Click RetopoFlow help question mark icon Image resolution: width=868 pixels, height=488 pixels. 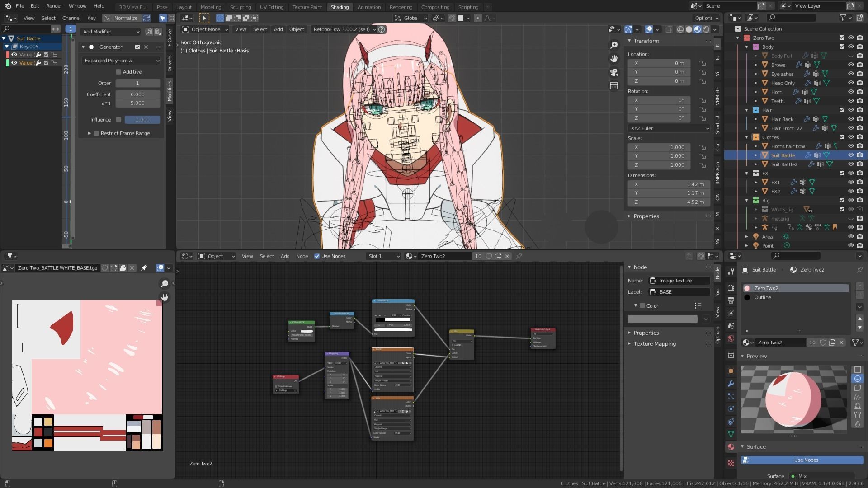(x=382, y=29)
